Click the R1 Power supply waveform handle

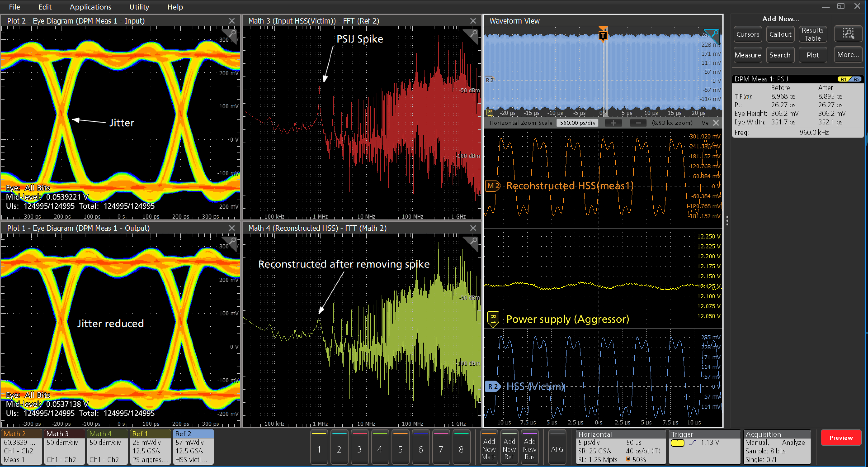[493, 319]
